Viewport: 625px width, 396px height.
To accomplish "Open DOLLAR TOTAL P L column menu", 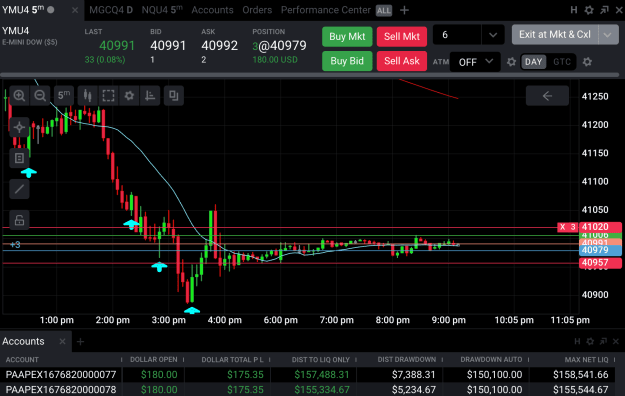I will click(x=269, y=360).
